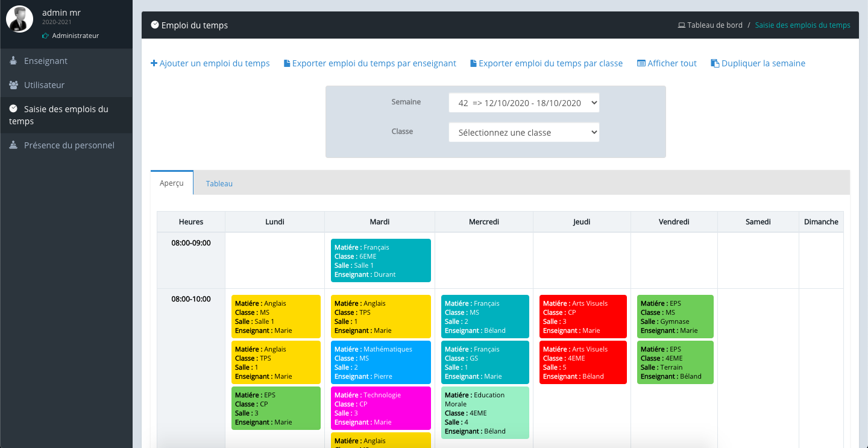Select Friday EPS MS Gymnase card
Image resolution: width=868 pixels, height=448 pixels.
675,317
